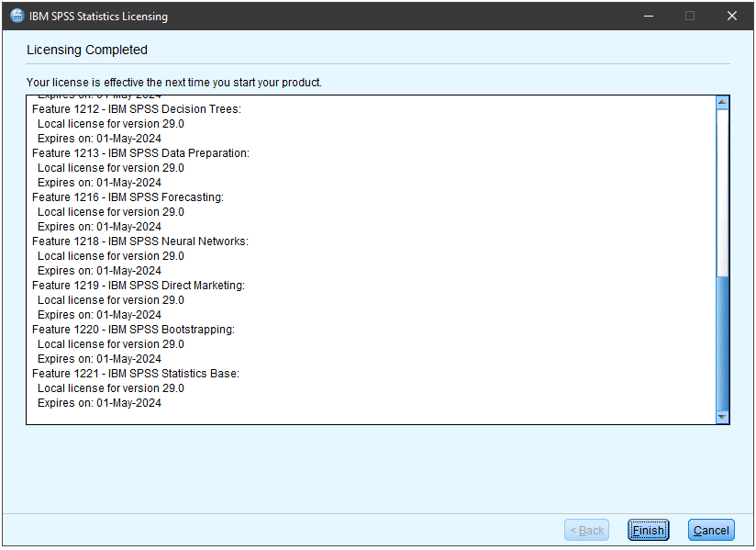This screenshot has width=756, height=550.
Task: Click the version line under Bootstrapping
Action: [x=111, y=344]
